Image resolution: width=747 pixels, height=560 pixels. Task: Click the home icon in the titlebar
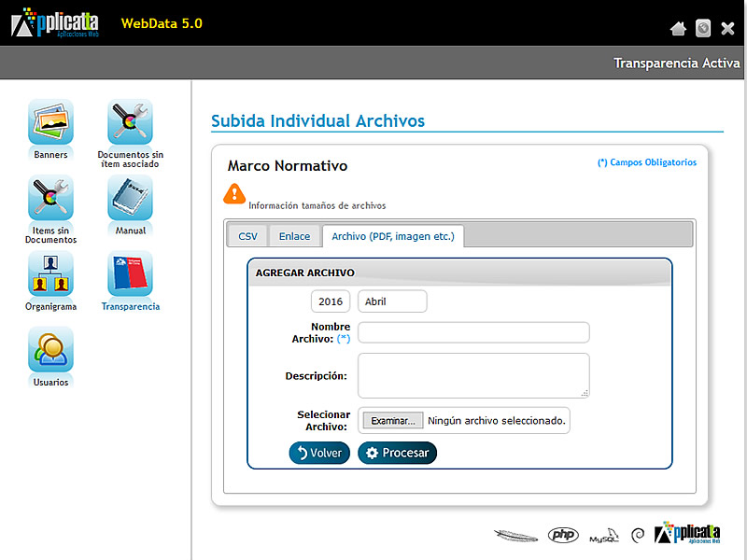click(679, 28)
